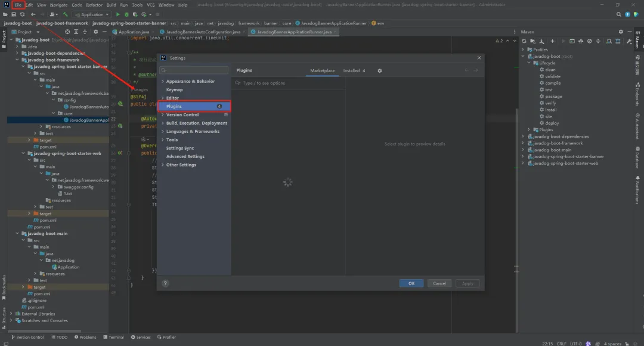Switch to Installed tab in Plugins
Image resolution: width=644 pixels, height=346 pixels.
click(x=354, y=70)
